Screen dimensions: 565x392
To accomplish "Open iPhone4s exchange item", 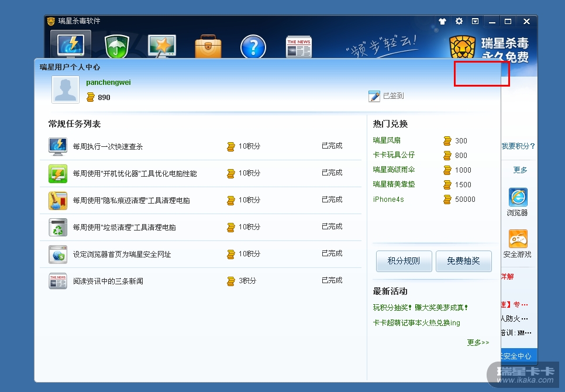I will click(x=388, y=200).
